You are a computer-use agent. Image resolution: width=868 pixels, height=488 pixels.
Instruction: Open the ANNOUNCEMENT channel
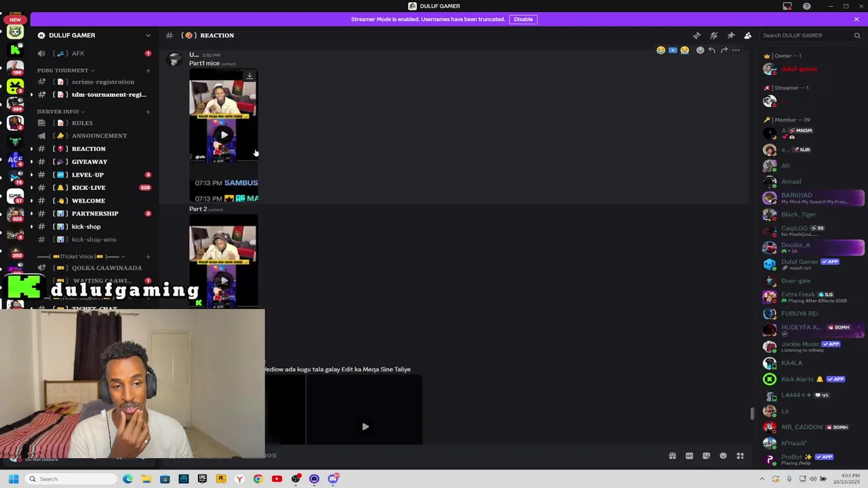point(95,136)
